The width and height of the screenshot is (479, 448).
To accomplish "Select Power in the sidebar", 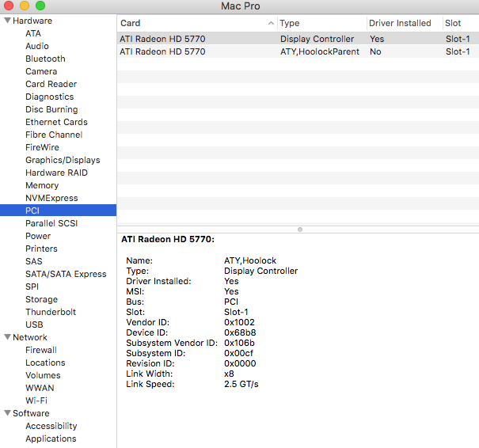I will tap(38, 236).
